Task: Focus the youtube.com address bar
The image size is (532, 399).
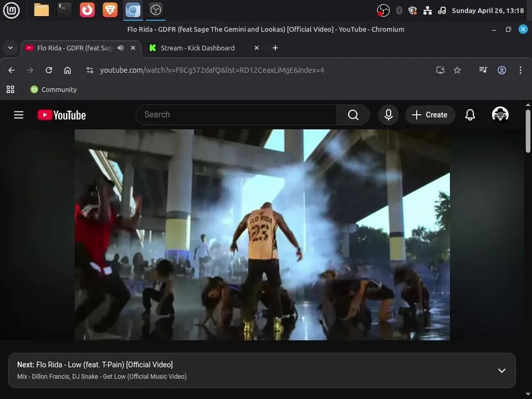Action: click(x=212, y=70)
